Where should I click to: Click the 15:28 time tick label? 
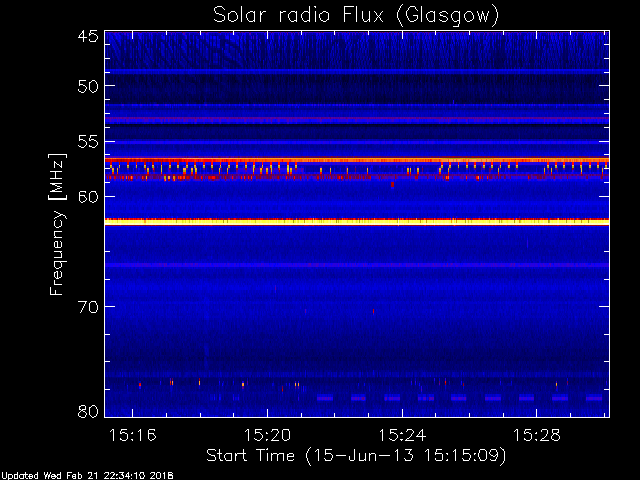tap(537, 436)
